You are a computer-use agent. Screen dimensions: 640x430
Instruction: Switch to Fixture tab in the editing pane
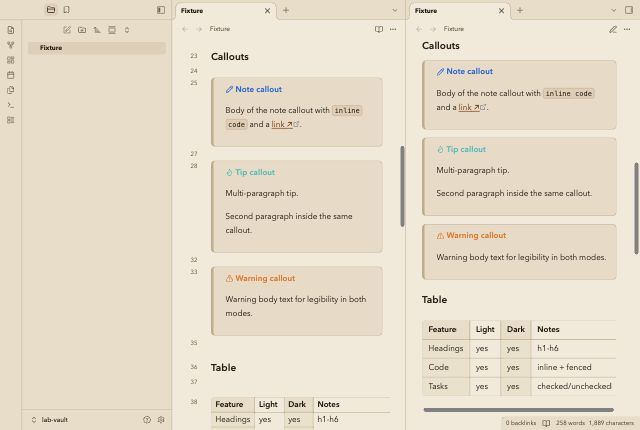[192, 11]
